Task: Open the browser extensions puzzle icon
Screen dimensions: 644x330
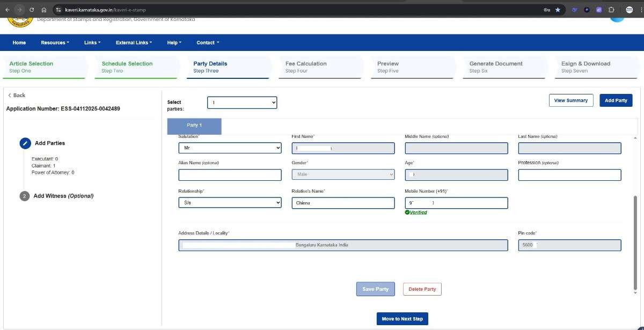Action: pos(611,10)
